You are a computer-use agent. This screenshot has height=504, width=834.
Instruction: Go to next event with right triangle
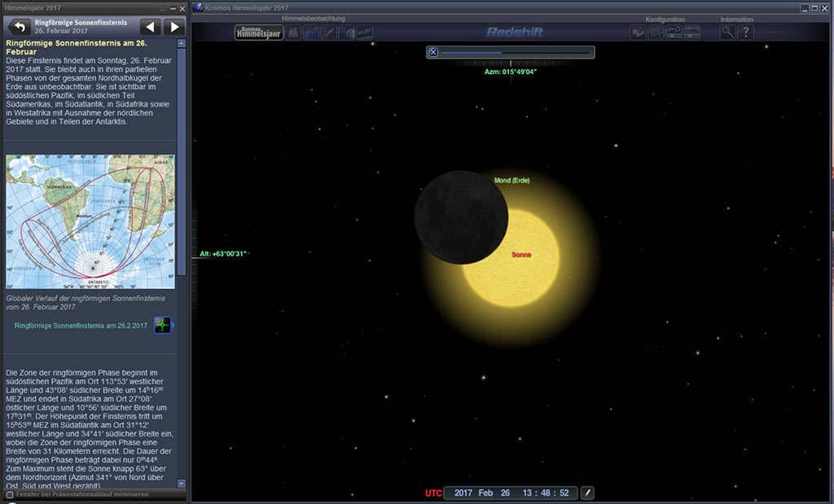pyautogui.click(x=174, y=27)
